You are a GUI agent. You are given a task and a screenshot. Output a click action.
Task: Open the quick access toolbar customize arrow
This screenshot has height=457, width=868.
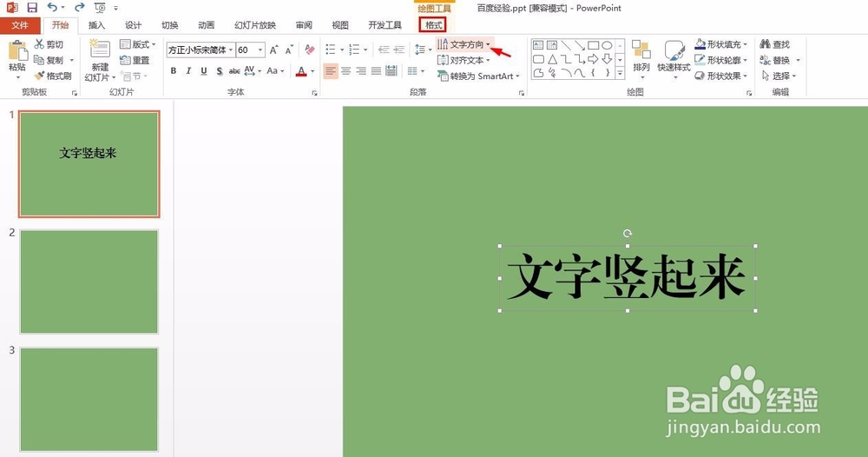coord(115,8)
